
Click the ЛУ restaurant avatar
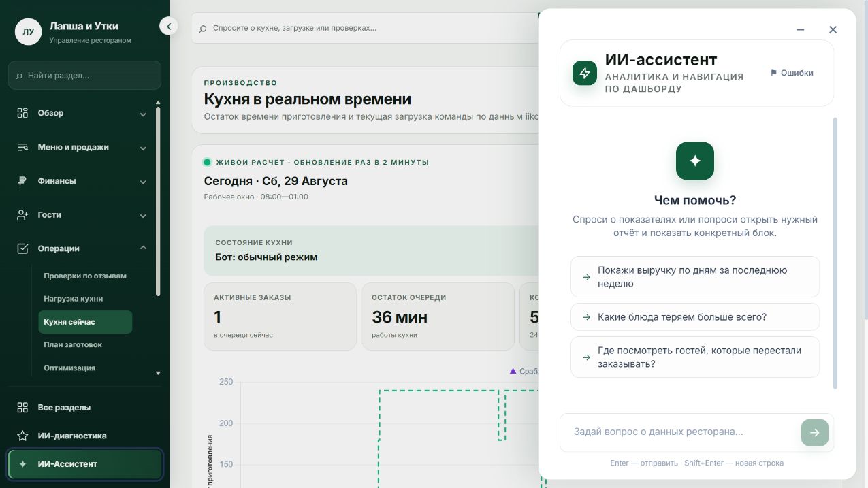click(28, 31)
